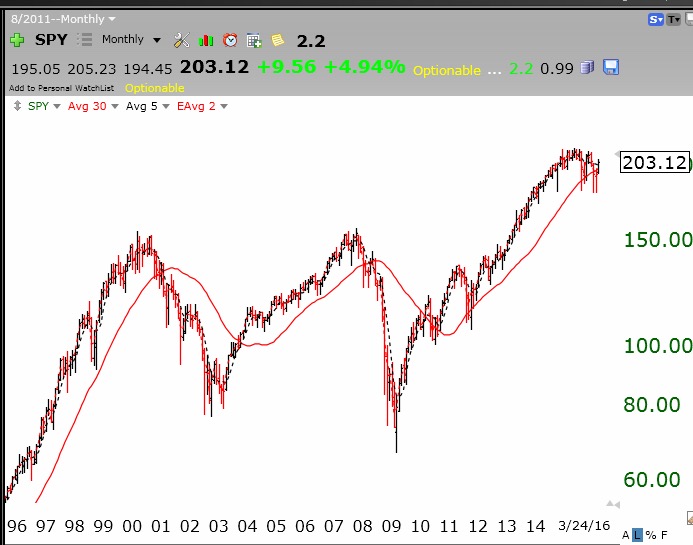
Task: Click the 0.99 value in header
Action: pyautogui.click(x=556, y=69)
